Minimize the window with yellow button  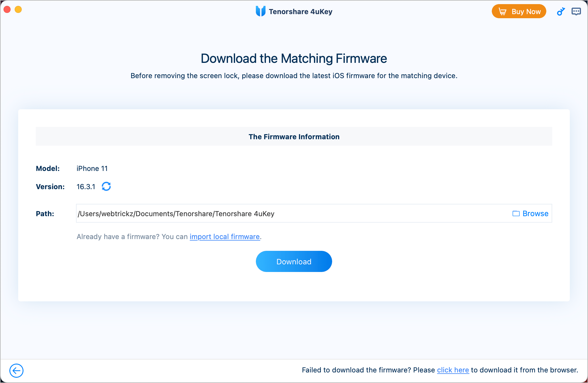coord(18,9)
